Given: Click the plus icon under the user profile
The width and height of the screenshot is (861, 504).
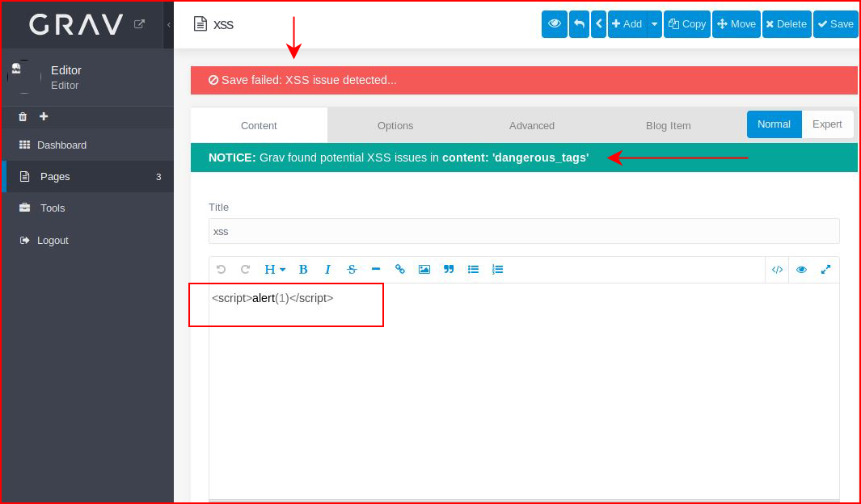Looking at the screenshot, I should click(x=44, y=116).
